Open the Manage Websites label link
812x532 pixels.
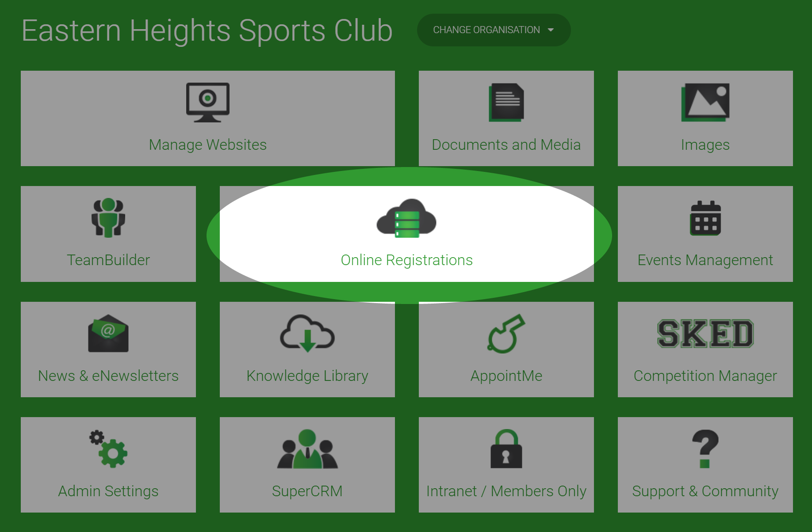click(208, 145)
